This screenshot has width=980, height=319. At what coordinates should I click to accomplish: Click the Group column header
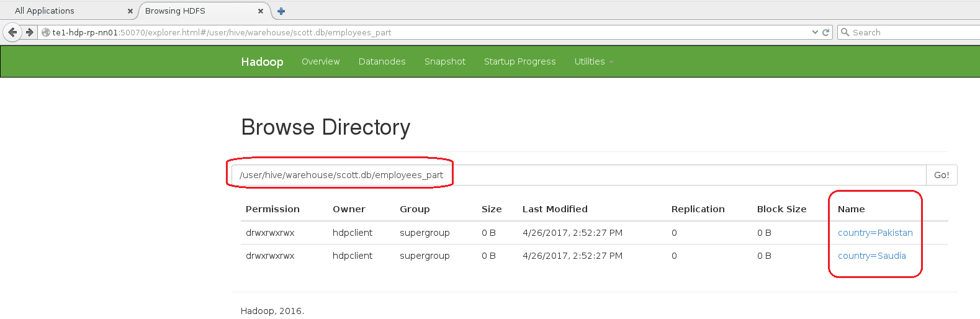[x=415, y=209]
